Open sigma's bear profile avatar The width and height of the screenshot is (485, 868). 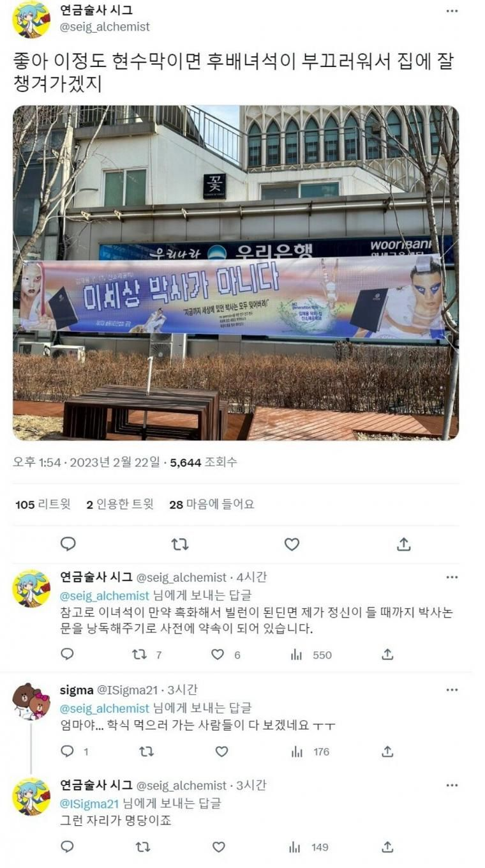tap(31, 702)
